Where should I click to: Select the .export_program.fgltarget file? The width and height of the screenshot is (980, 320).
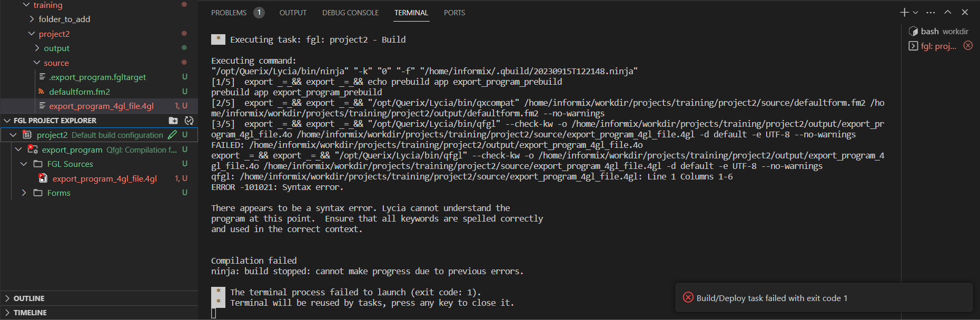[x=97, y=77]
